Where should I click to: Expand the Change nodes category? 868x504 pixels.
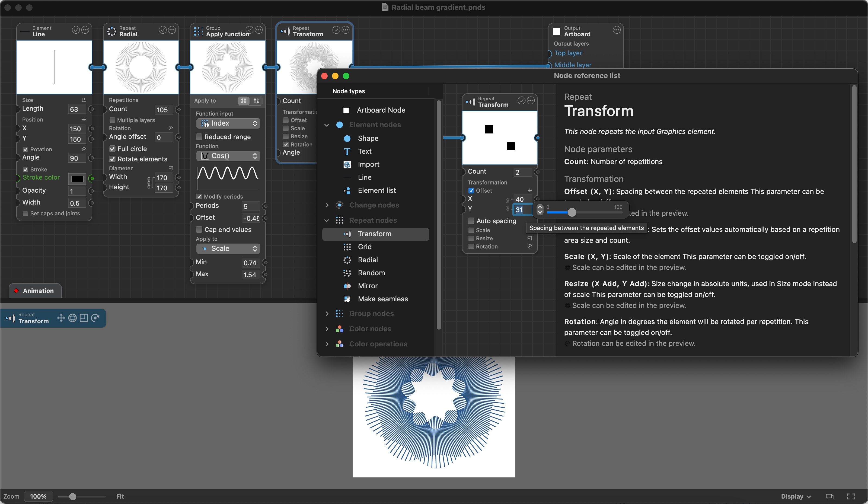coord(327,205)
